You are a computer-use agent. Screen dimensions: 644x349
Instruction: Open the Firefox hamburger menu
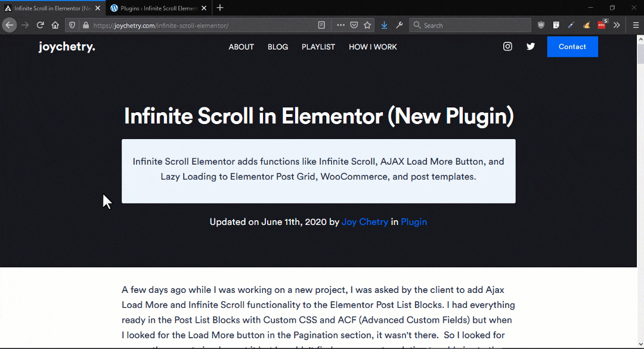click(x=636, y=25)
